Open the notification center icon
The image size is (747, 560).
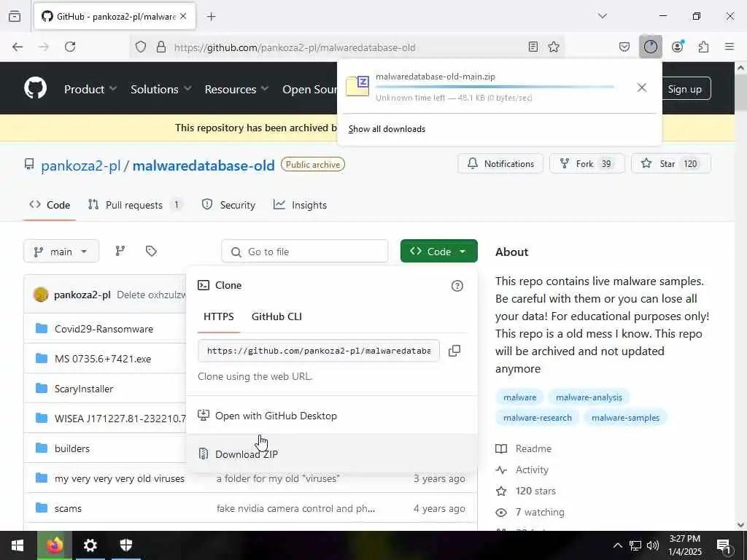tap(724, 545)
